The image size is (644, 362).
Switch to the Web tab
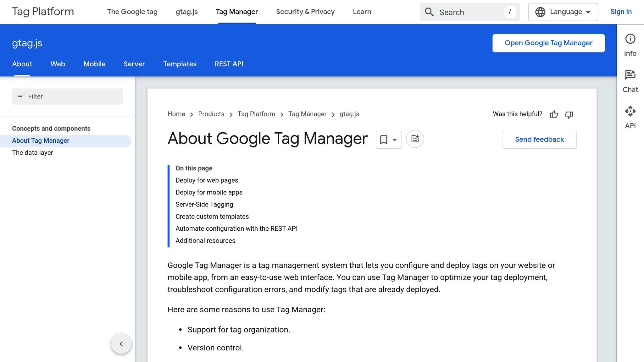pos(58,64)
